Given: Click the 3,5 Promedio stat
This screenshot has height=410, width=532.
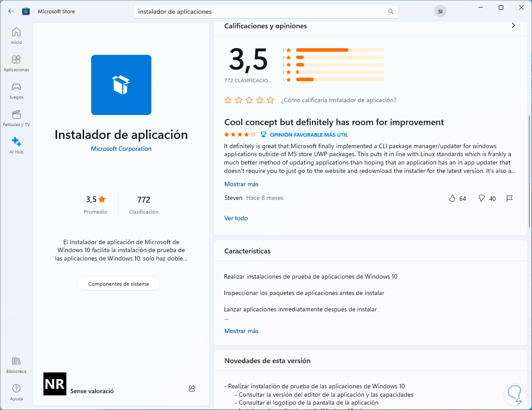Looking at the screenshot, I should [96, 205].
